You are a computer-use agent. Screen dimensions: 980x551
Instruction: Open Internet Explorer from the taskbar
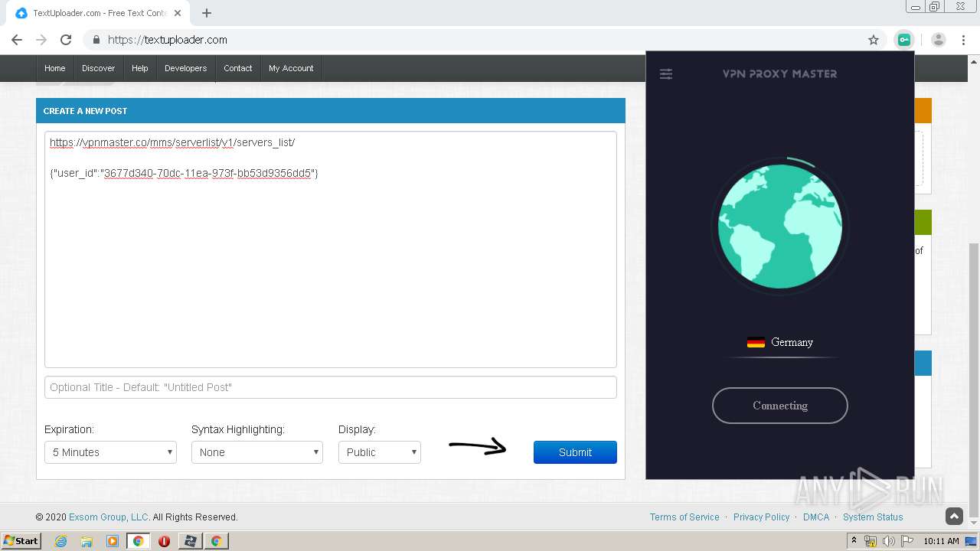click(x=60, y=541)
